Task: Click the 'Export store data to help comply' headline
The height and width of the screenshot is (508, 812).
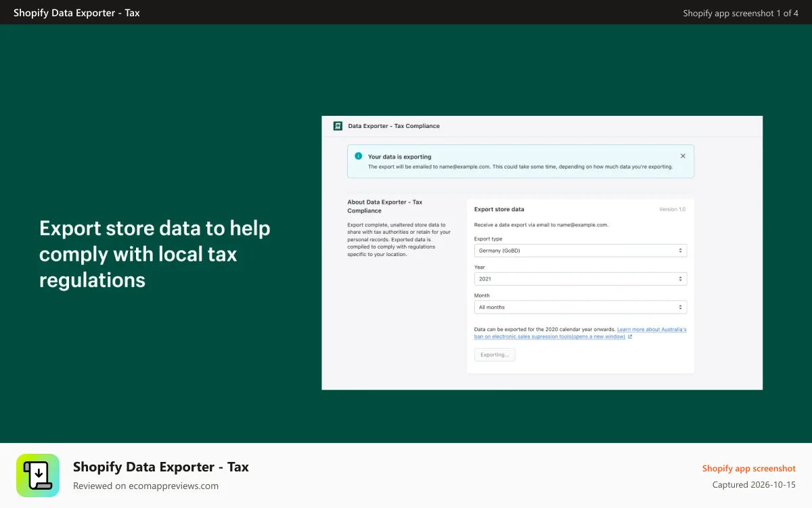Action: pyautogui.click(x=155, y=254)
